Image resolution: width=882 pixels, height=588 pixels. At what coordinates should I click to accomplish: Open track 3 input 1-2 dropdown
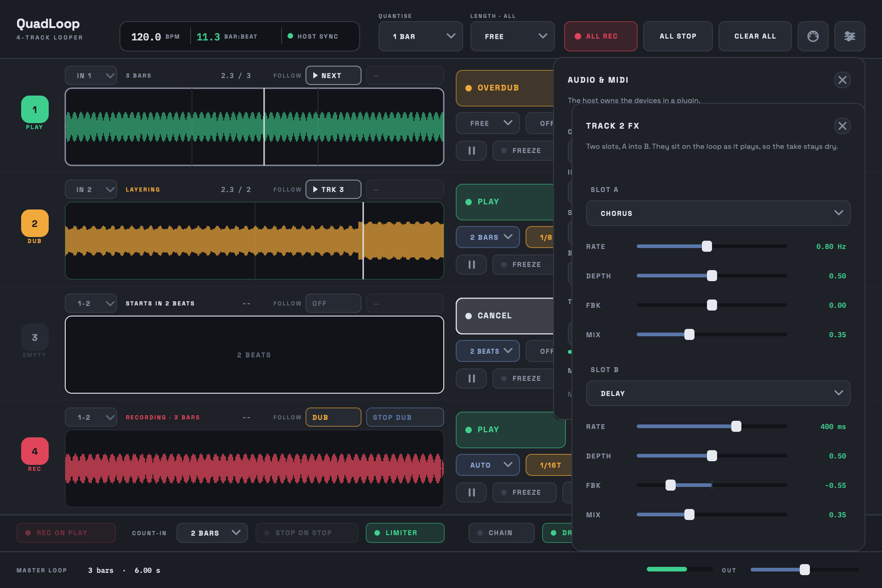point(90,303)
